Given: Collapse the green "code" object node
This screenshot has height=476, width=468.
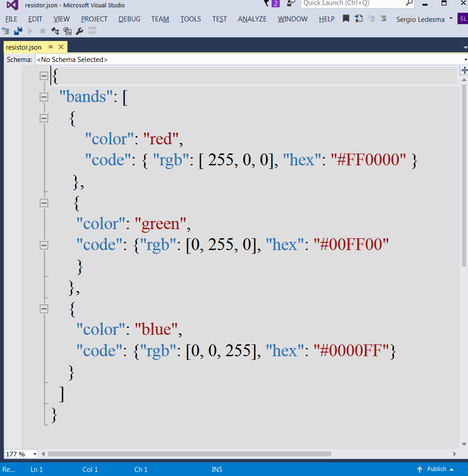Looking at the screenshot, I should click(x=44, y=245).
